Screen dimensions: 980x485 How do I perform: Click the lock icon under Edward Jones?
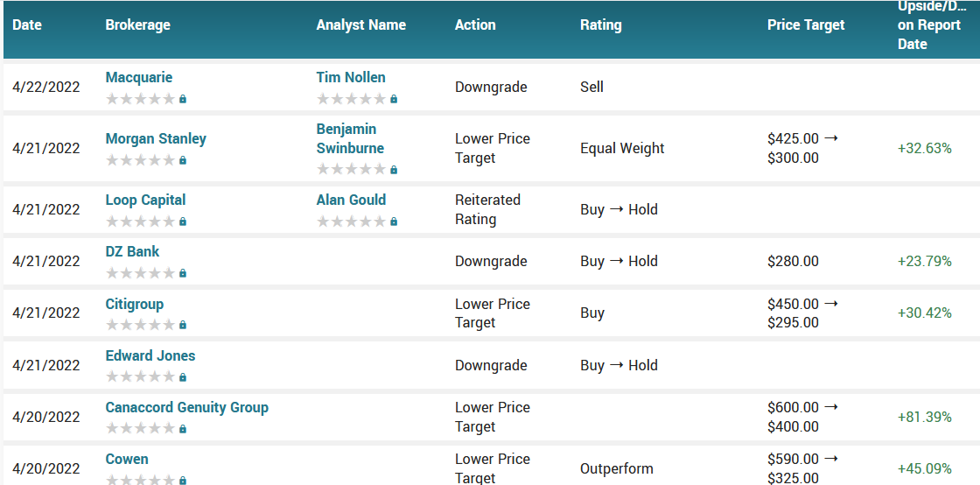(183, 377)
